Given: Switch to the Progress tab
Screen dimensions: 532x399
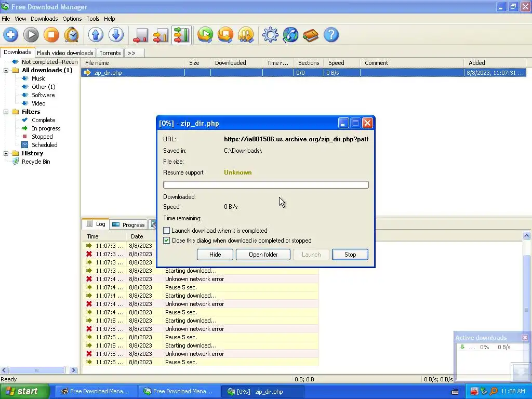Looking at the screenshot, I should [129, 224].
